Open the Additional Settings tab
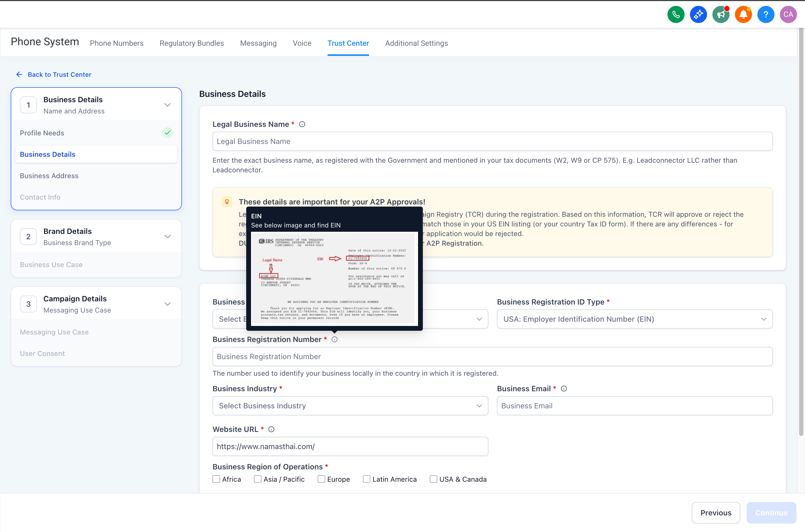805x532 pixels. [416, 43]
